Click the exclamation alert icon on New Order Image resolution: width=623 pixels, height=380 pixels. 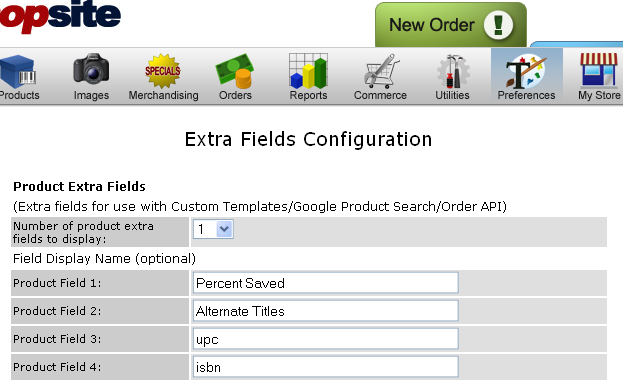pos(498,25)
